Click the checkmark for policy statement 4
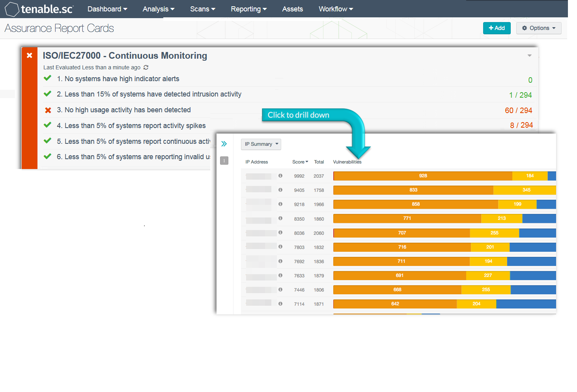The image size is (577, 392). 48,125
